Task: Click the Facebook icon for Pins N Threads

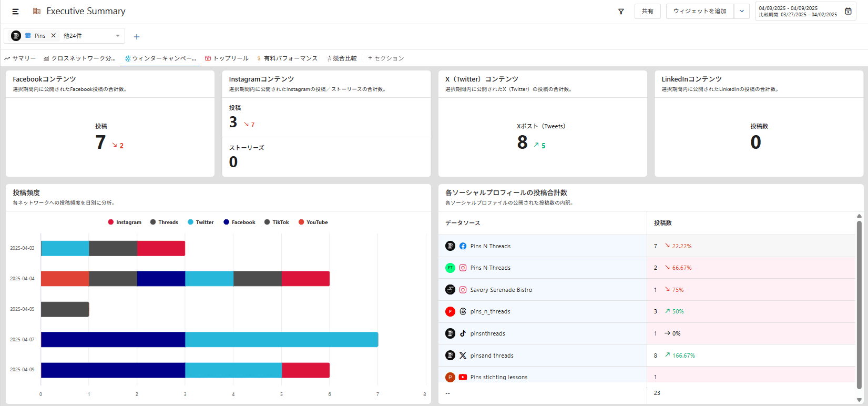Action: [463, 246]
